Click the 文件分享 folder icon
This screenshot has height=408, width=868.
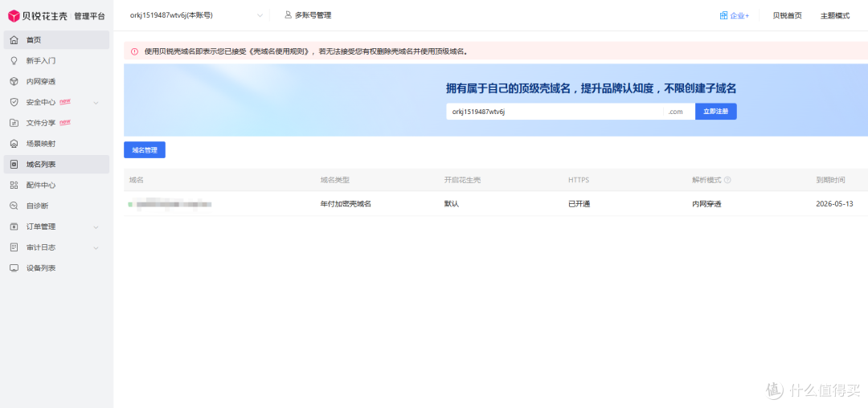point(14,123)
